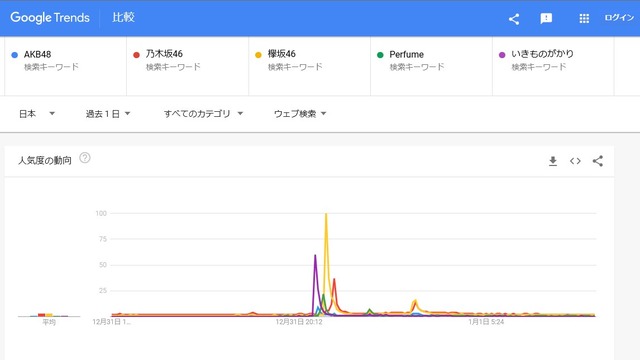Select the 乃木坂46 search term card

[x=187, y=66]
